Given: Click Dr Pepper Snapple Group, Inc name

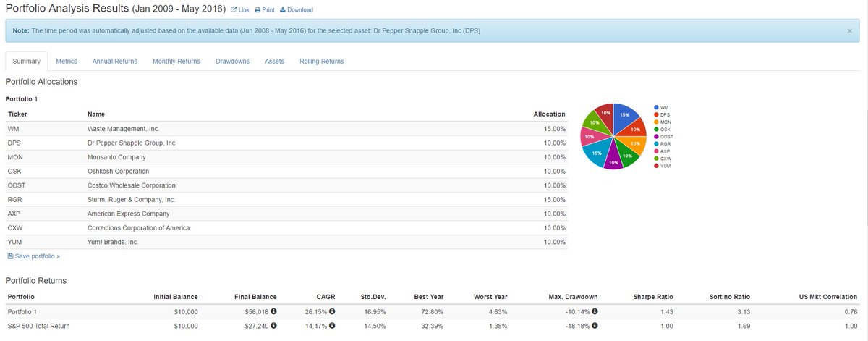Looking at the screenshot, I should [131, 143].
